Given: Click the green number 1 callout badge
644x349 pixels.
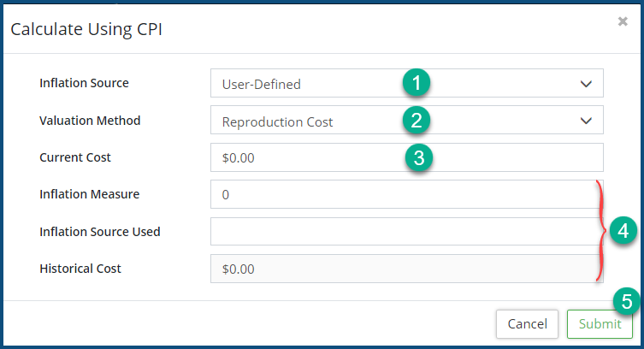Looking at the screenshot, I should (x=417, y=83).
